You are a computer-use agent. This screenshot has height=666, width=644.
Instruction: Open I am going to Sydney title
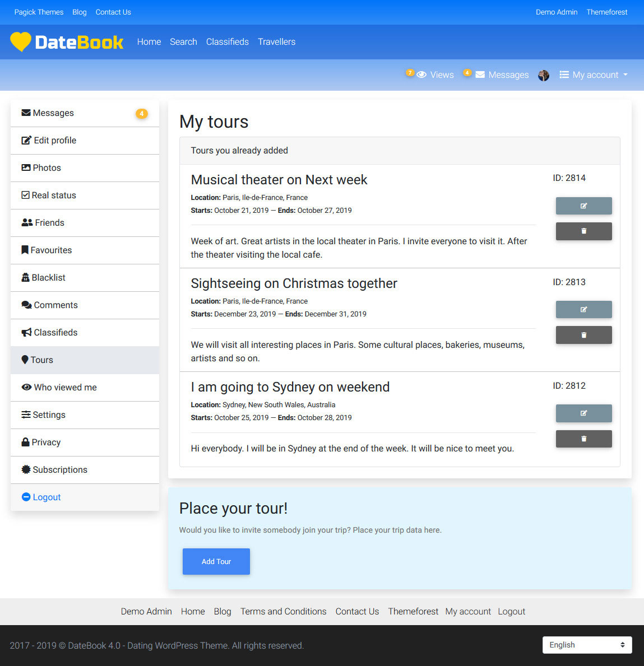coord(290,387)
